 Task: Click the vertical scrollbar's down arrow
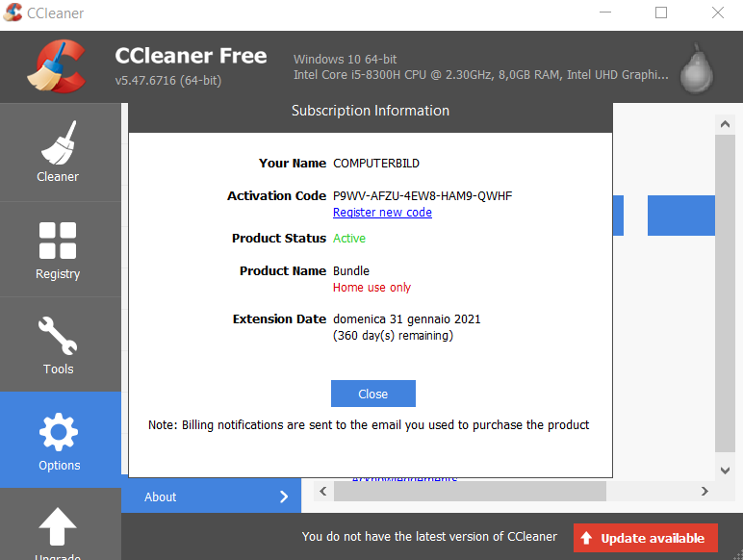coord(726,471)
